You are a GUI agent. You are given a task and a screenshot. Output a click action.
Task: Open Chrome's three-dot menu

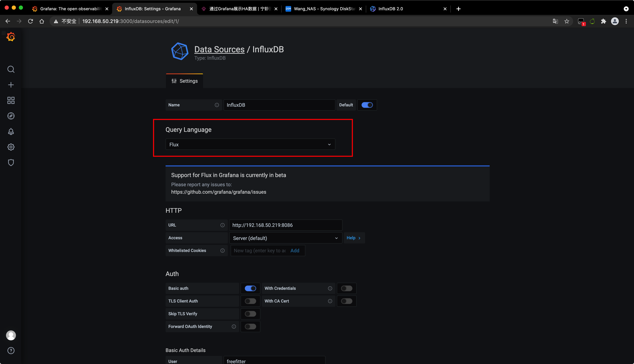point(626,21)
